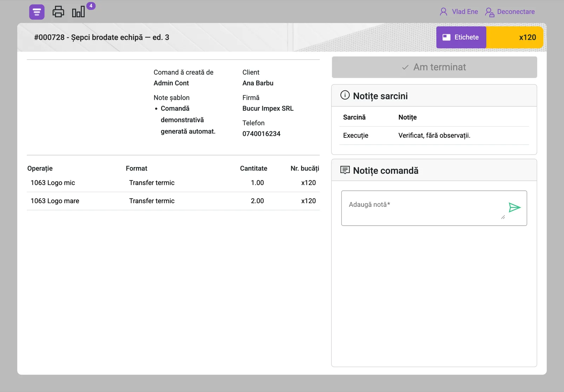Click the note field resize handle

coord(503,217)
